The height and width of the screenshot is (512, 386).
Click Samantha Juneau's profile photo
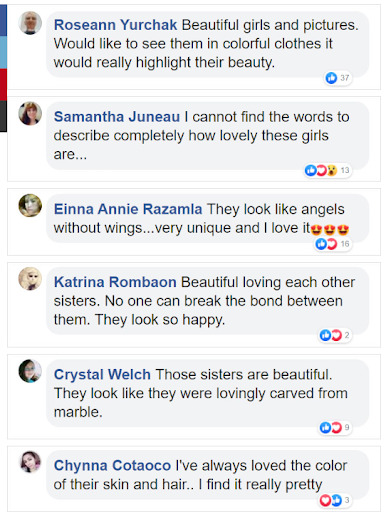pyautogui.click(x=30, y=113)
